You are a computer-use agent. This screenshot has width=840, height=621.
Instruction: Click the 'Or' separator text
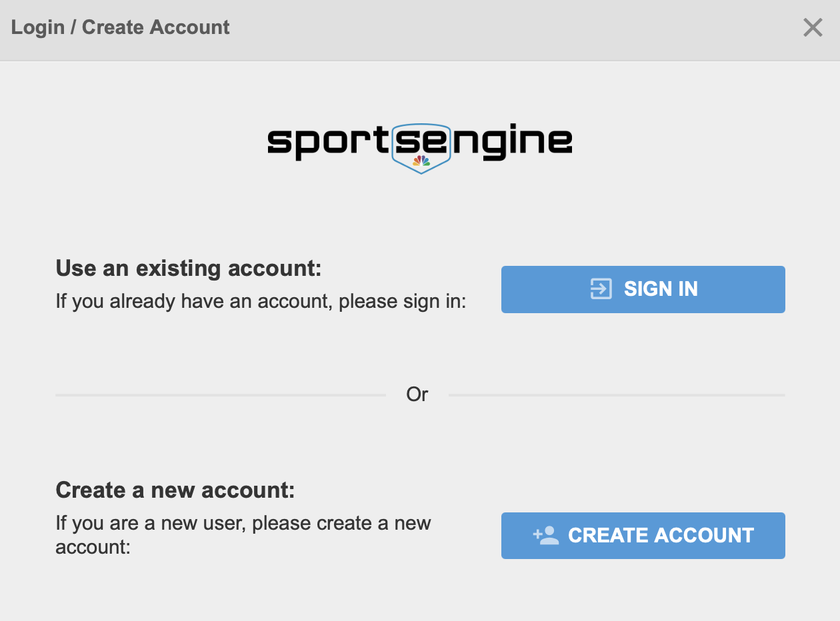(x=417, y=394)
